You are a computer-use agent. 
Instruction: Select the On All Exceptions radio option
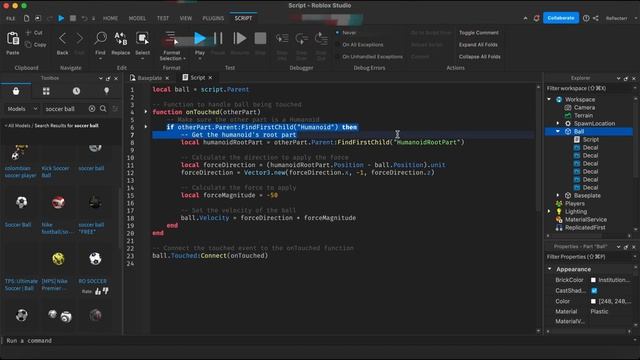337,44
